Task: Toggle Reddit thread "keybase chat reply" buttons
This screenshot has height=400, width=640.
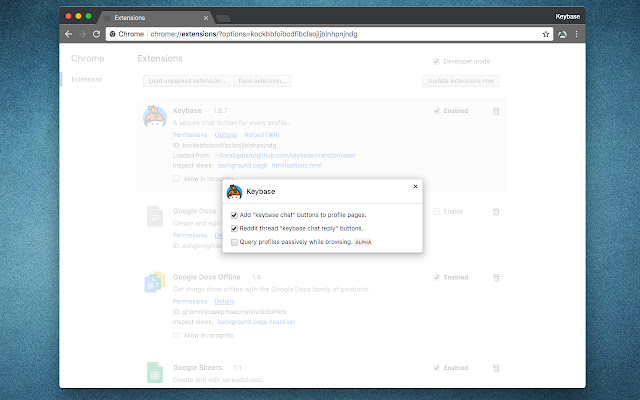Action: 234,229
